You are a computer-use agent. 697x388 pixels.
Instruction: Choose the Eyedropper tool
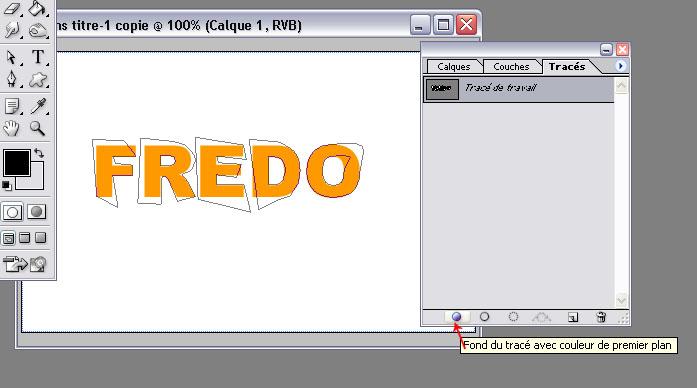38,106
